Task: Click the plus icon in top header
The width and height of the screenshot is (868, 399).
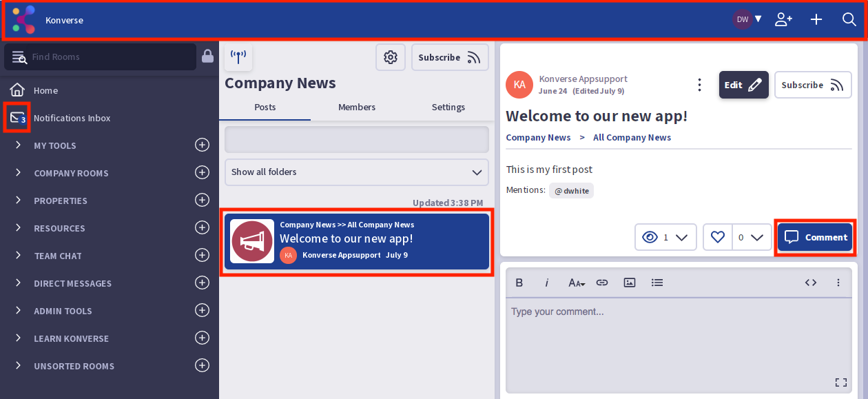Action: pyautogui.click(x=816, y=19)
